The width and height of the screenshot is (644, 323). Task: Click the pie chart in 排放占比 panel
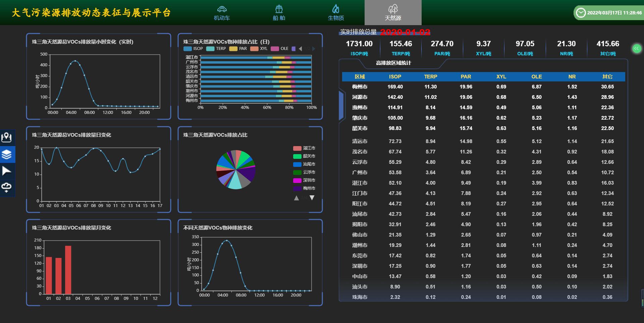pyautogui.click(x=236, y=170)
